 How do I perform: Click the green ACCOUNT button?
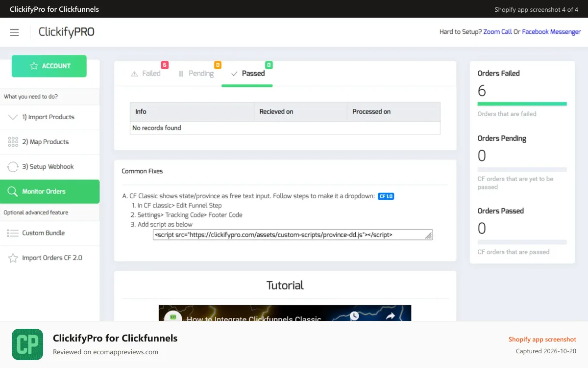(x=49, y=66)
